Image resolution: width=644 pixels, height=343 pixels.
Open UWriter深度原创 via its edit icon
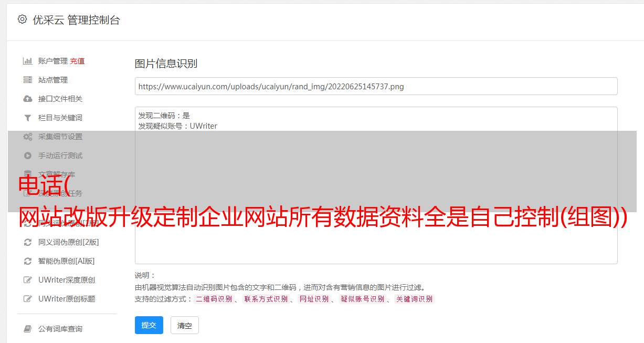[28, 280]
